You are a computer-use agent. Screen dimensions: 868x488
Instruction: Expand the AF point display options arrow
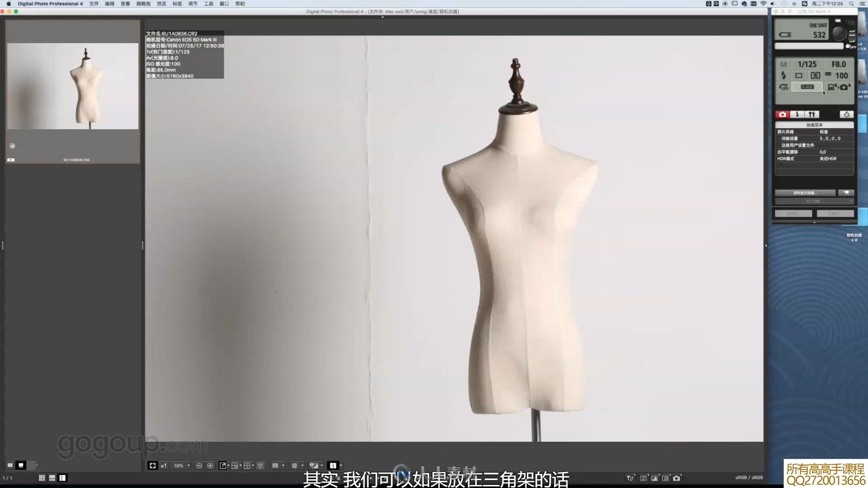click(302, 465)
